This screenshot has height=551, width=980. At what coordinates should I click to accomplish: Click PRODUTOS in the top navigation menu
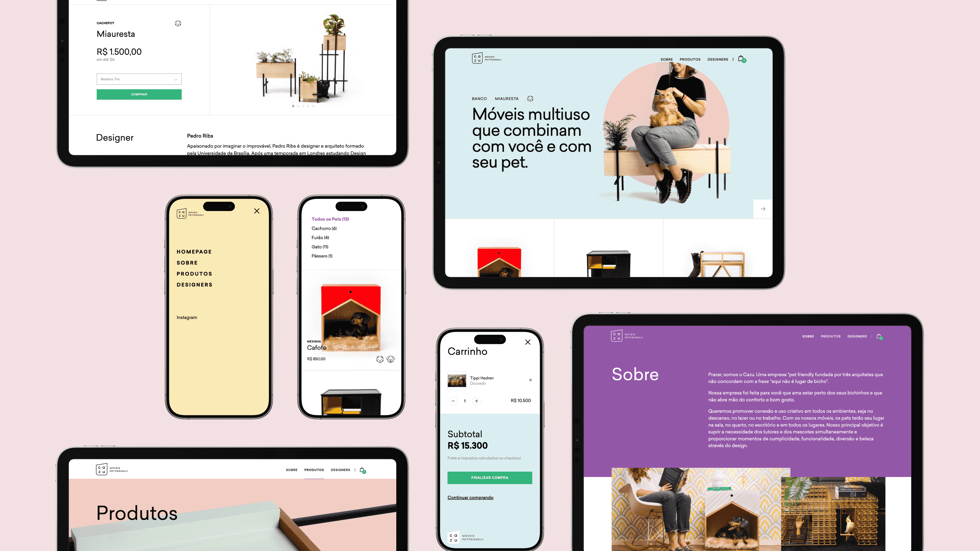689,59
